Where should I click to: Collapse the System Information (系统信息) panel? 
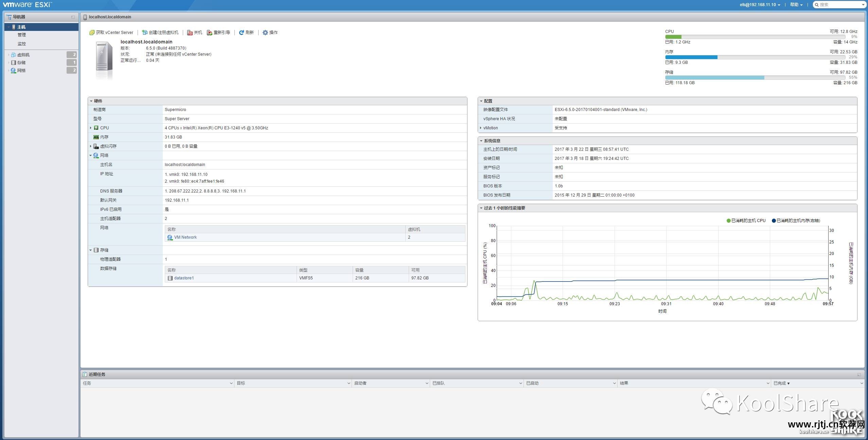pyautogui.click(x=481, y=141)
